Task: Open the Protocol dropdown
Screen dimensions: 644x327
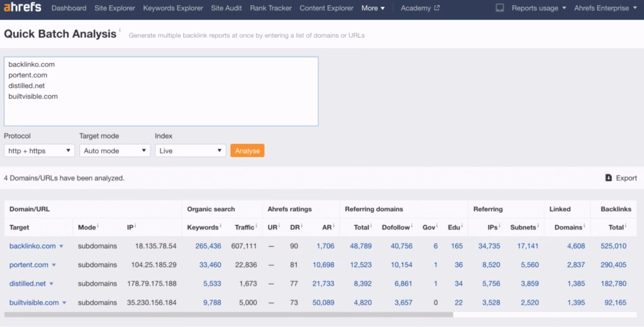Action: 39,151
